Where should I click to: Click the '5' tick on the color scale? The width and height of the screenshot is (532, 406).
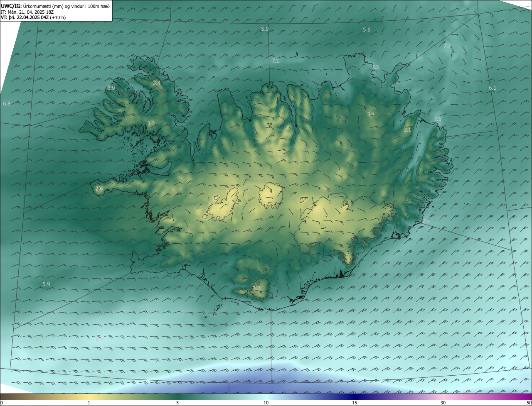177,403
